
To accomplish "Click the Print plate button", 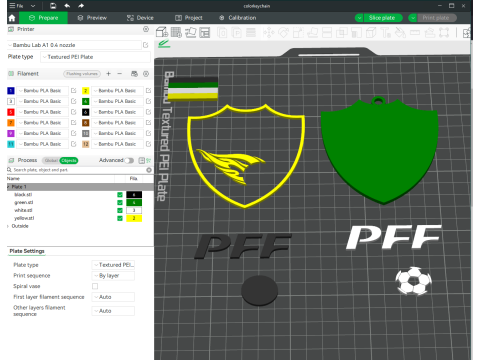I will click(436, 18).
